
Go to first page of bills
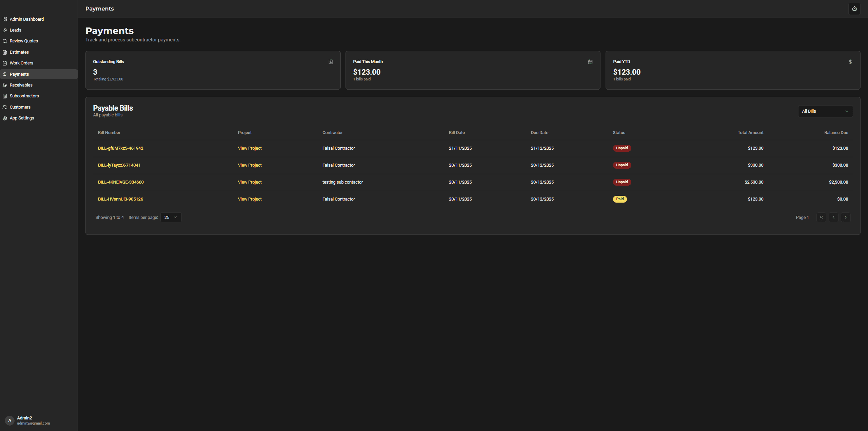(x=821, y=218)
